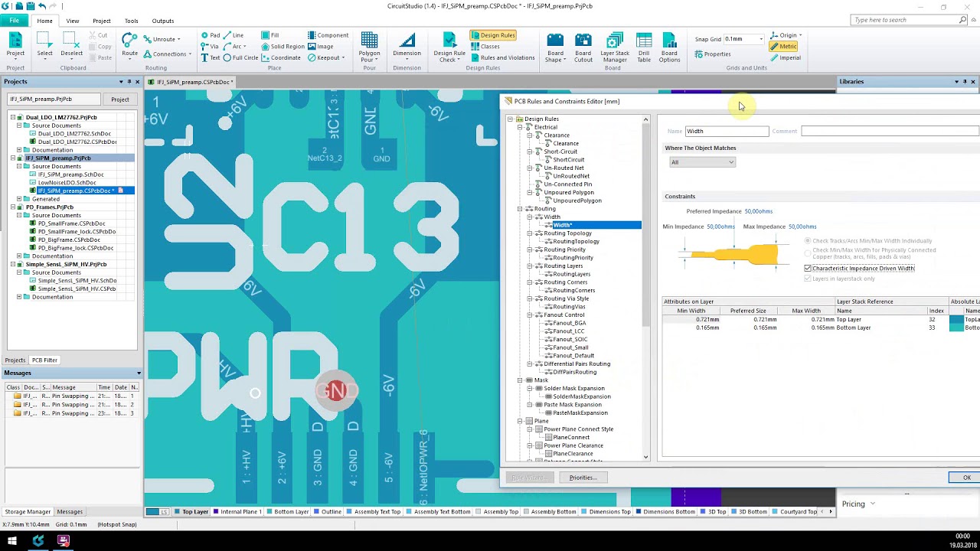Open the PCB Filter panel tab
This screenshot has width=980, height=551.
point(44,360)
